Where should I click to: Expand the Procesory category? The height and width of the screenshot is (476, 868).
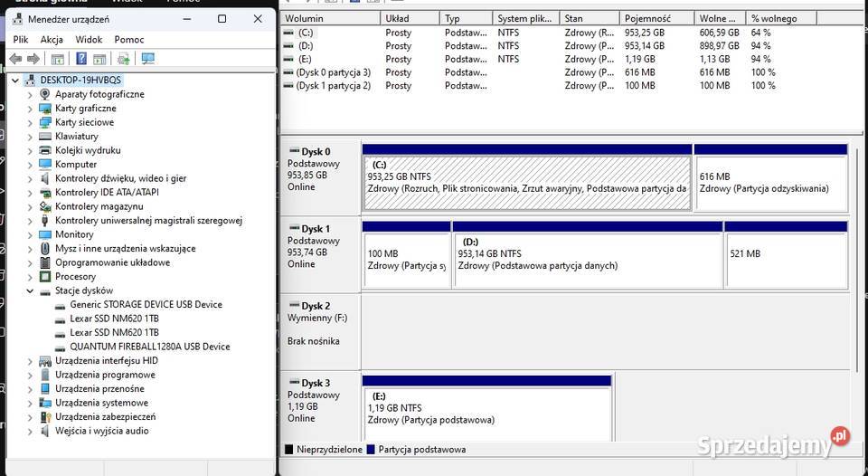coord(30,277)
